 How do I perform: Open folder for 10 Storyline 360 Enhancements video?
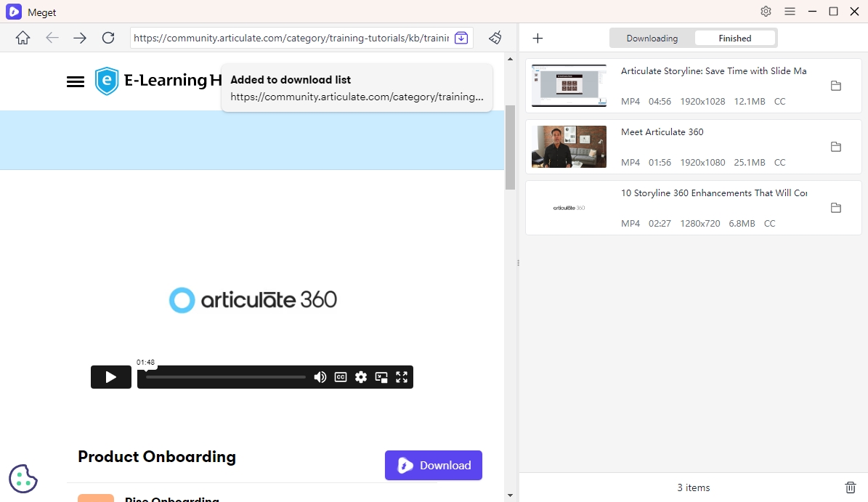click(x=836, y=208)
